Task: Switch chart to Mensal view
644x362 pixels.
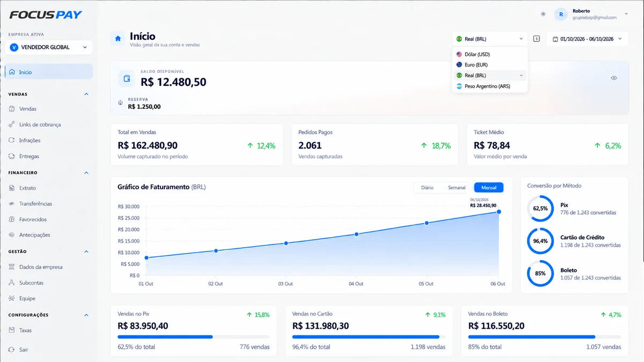Action: tap(489, 188)
